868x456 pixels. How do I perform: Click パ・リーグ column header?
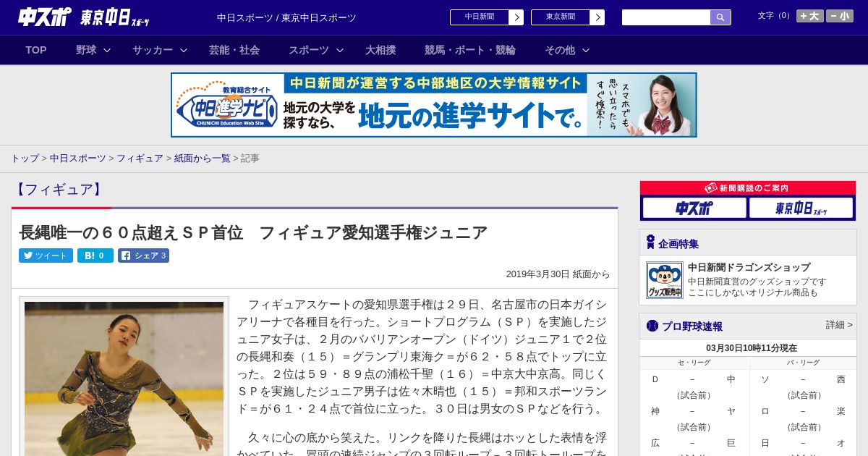point(804,363)
